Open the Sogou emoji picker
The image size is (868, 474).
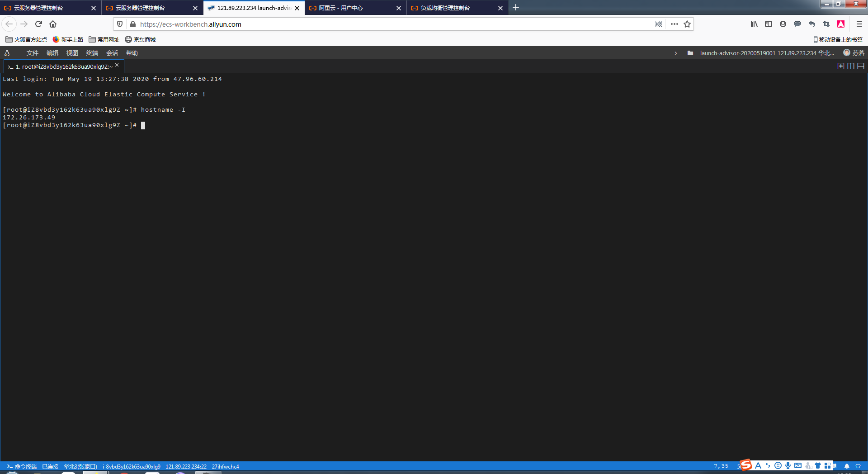[x=778, y=465]
